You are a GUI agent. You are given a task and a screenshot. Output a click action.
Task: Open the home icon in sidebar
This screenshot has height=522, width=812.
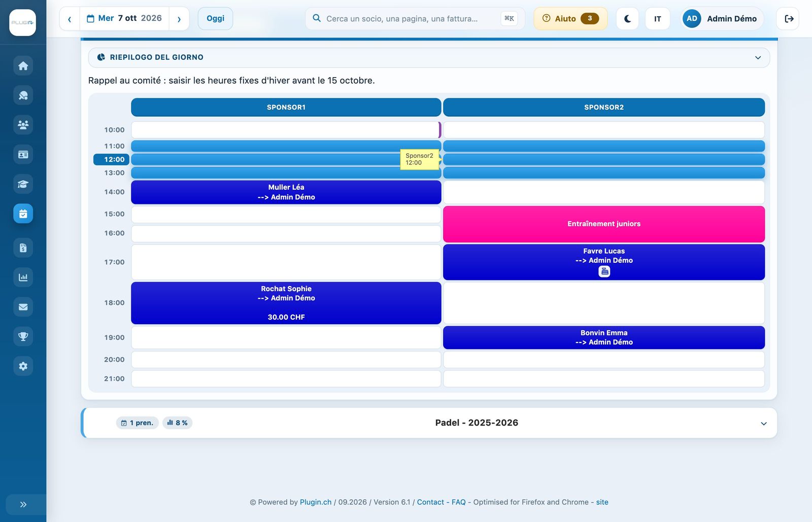click(23, 66)
